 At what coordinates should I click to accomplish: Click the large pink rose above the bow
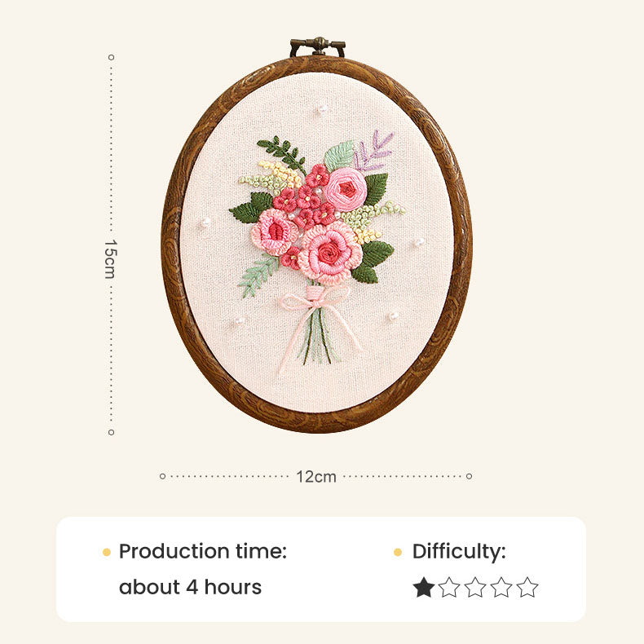point(329,252)
